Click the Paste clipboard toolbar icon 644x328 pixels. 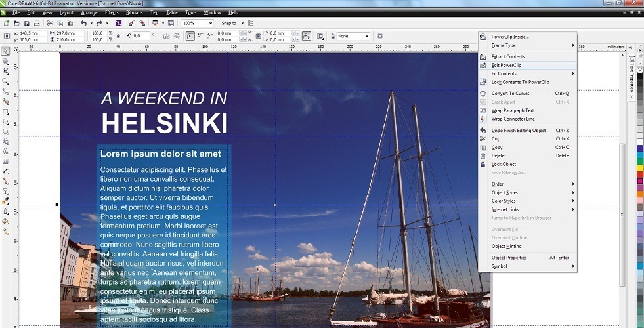tap(70, 24)
